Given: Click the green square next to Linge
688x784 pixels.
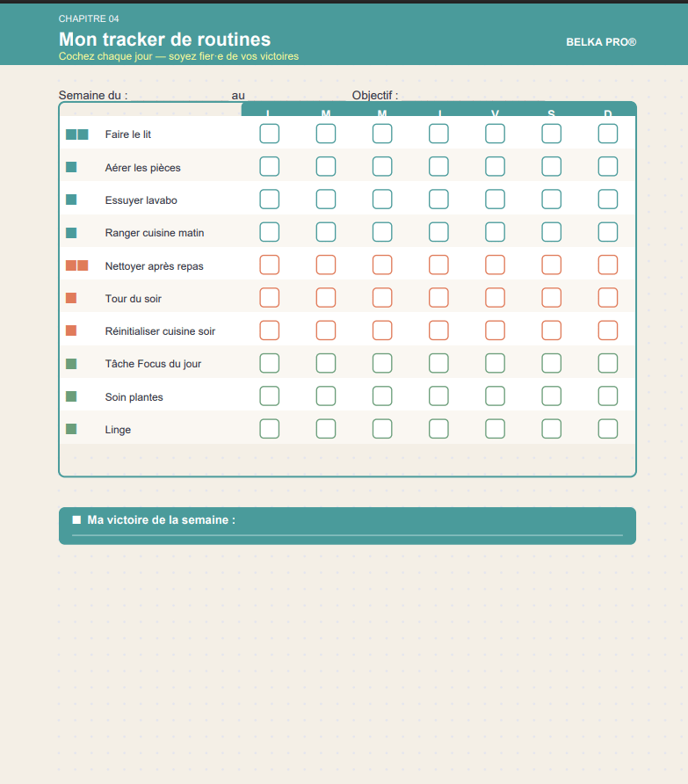Looking at the screenshot, I should 71,429.
